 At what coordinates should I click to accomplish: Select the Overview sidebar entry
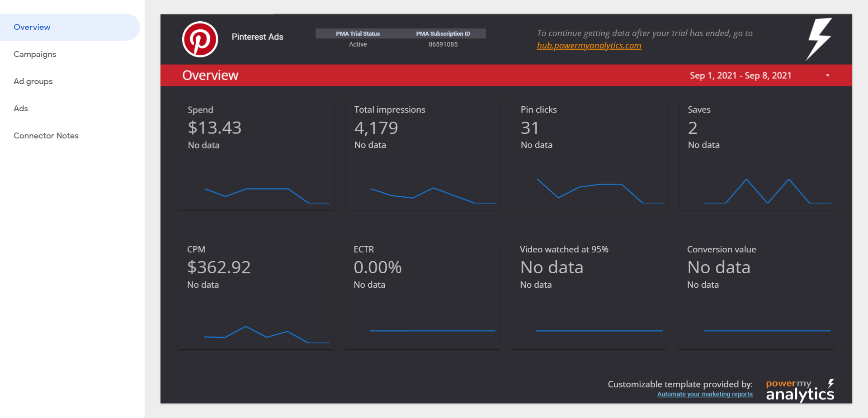32,27
